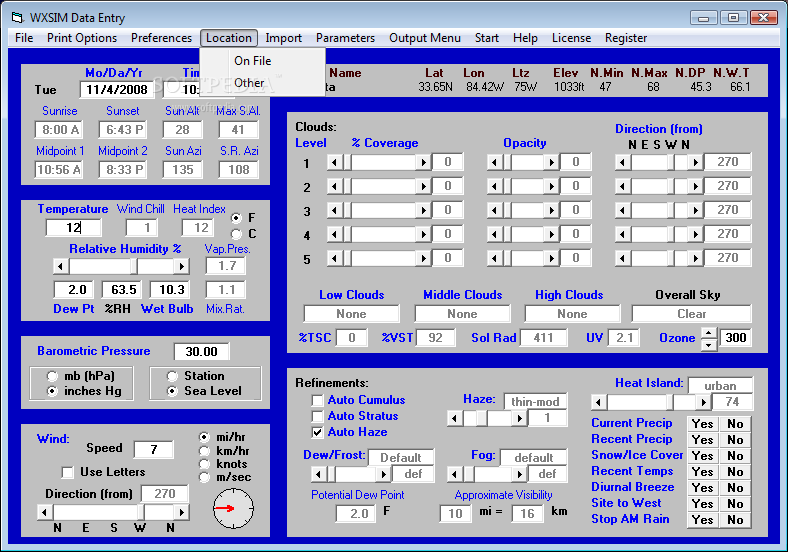The image size is (788, 552).
Task: Click left arrow of cloud level 4 direction
Action: pos(622,234)
